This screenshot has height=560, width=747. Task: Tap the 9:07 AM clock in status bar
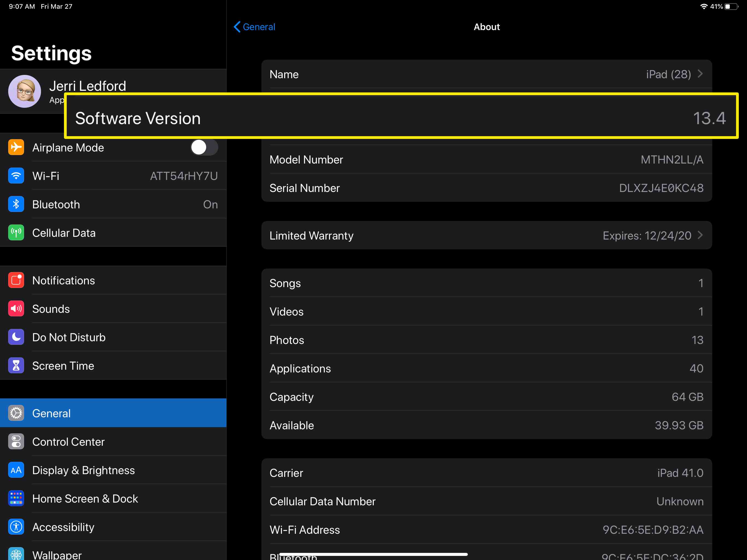[22, 6]
